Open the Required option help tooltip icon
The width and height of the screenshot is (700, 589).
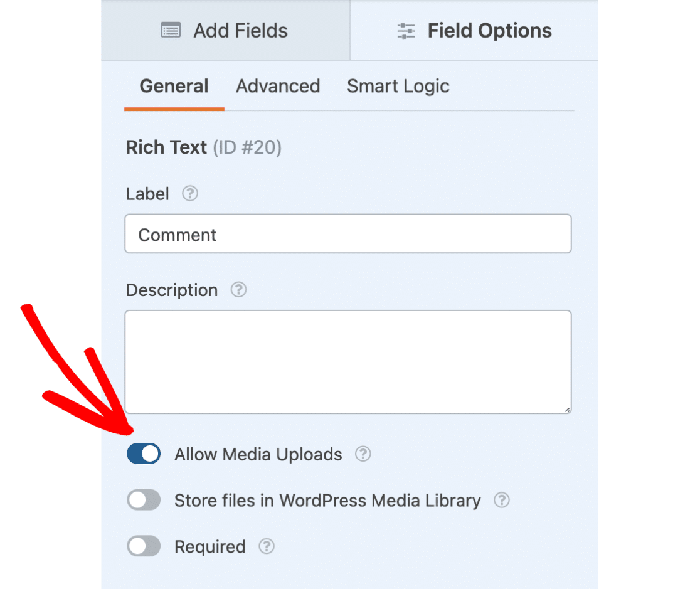[x=267, y=547]
